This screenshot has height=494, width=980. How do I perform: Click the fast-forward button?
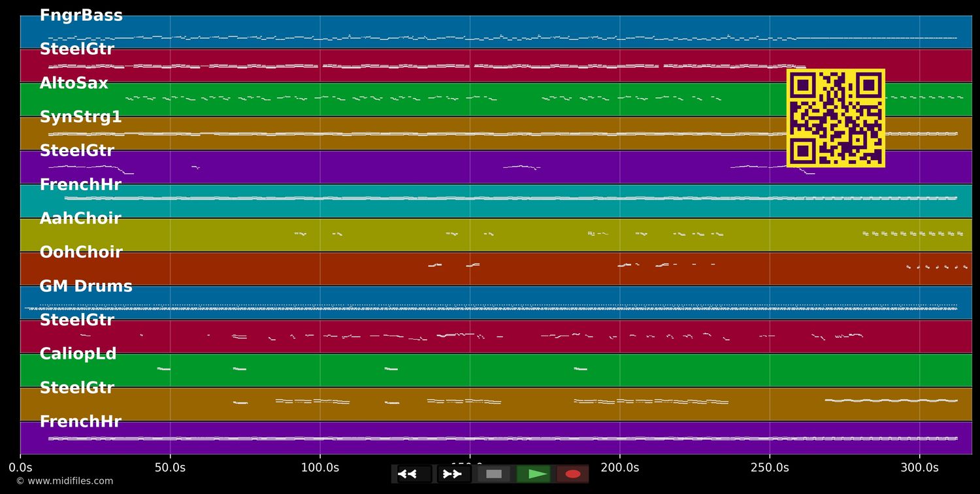click(x=452, y=474)
